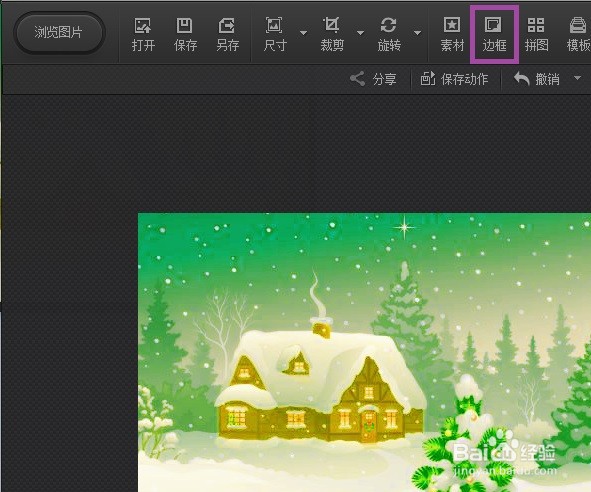Open the 素材 materials panel
The image size is (591, 492).
pyautogui.click(x=452, y=34)
